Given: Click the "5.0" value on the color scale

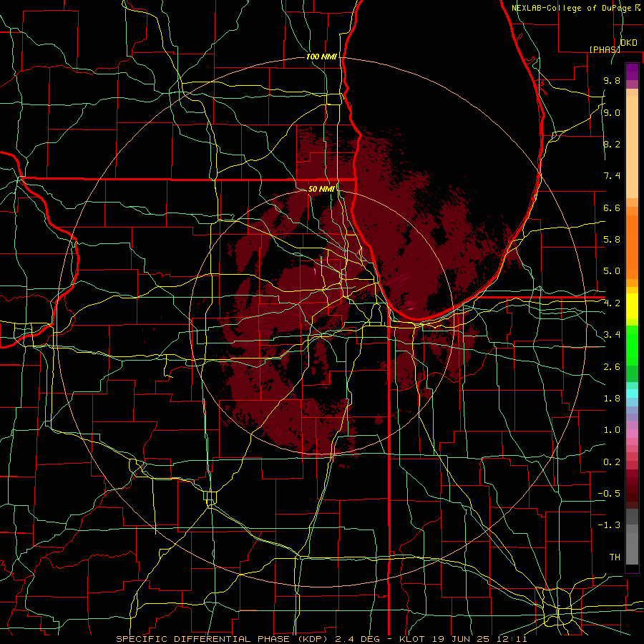Looking at the screenshot, I should 612,271.
